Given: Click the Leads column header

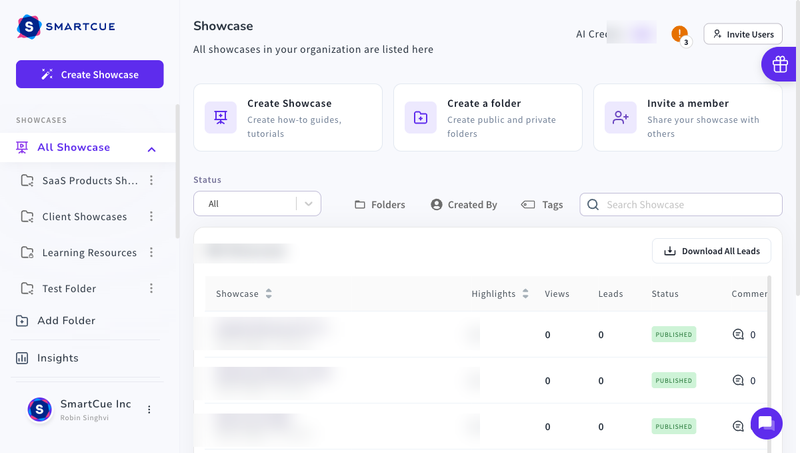Looking at the screenshot, I should [610, 294].
